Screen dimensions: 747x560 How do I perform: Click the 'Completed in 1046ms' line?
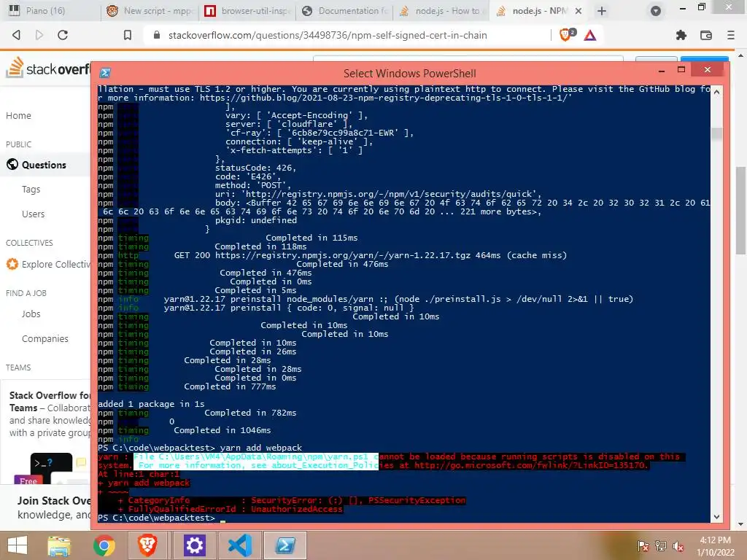(222, 430)
